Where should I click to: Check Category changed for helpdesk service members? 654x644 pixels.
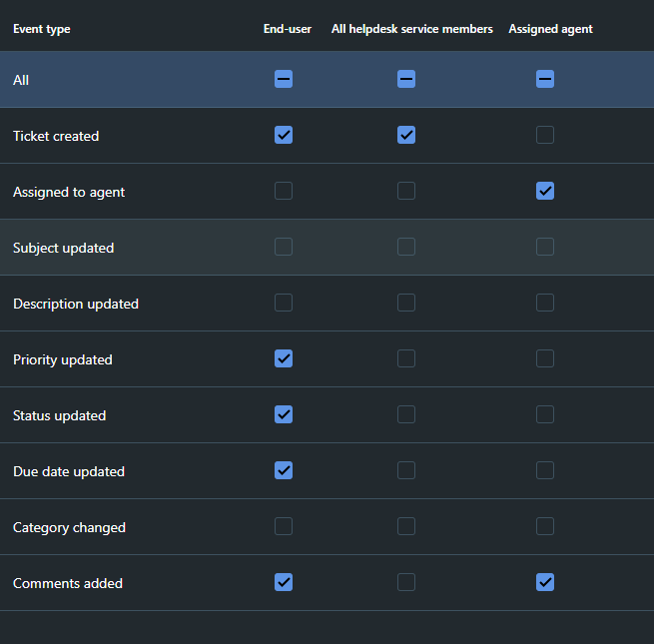coord(406,526)
